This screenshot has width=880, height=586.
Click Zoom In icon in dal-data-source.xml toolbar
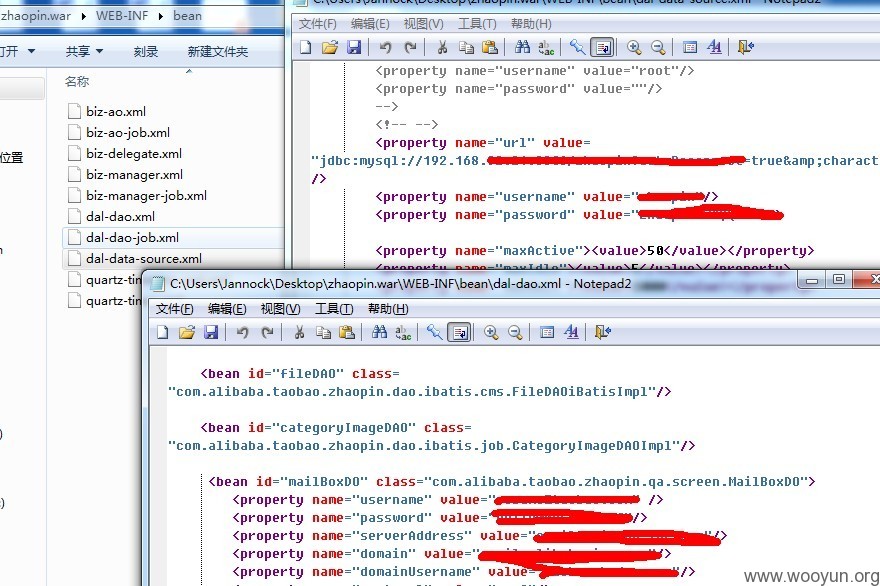click(634, 48)
